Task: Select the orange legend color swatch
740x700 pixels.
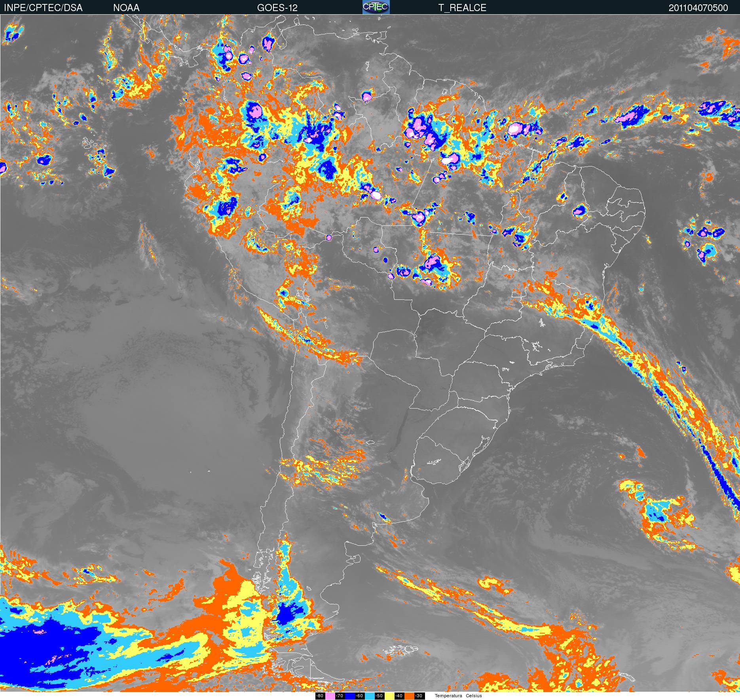Action: [409, 696]
